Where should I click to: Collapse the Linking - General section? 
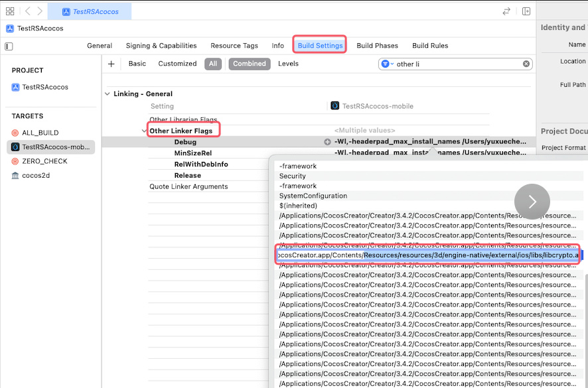[108, 94]
